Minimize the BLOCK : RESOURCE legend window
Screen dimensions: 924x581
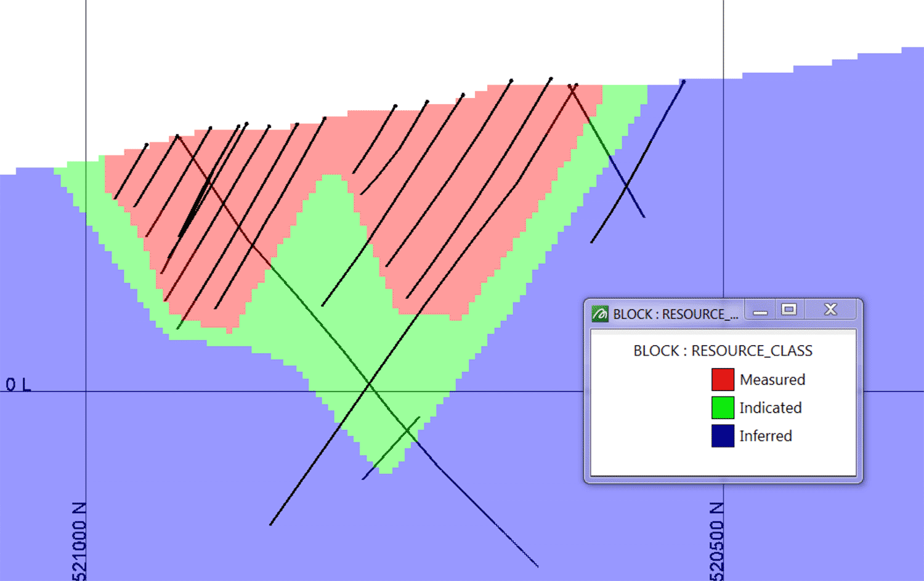761,310
